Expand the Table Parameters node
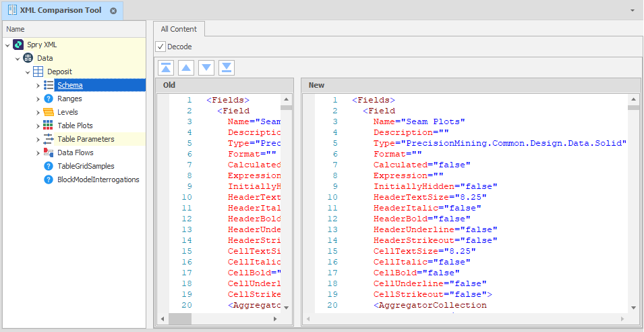Screen dimensions: 644x332 pyautogui.click(x=38, y=139)
